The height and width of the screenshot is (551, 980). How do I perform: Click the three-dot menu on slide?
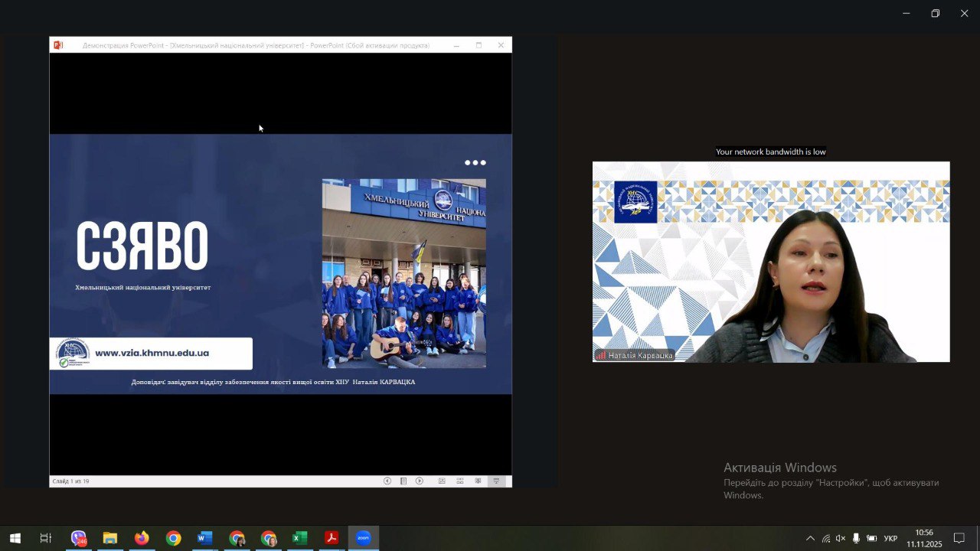(475, 162)
